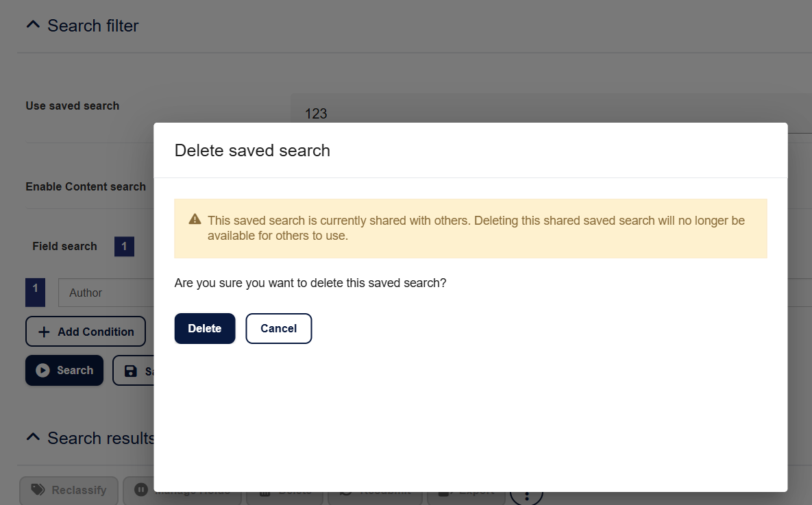Click the floppy disk save icon
The width and height of the screenshot is (812, 505).
(130, 371)
